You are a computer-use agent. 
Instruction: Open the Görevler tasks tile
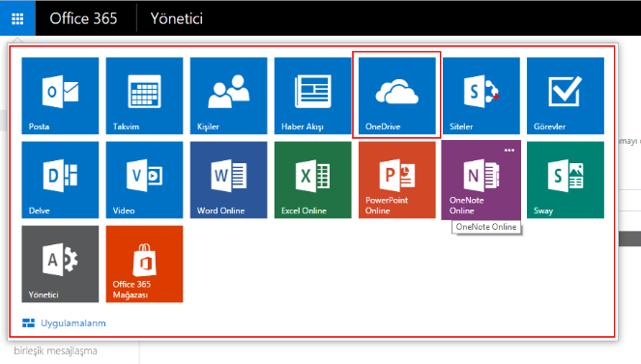coord(566,96)
